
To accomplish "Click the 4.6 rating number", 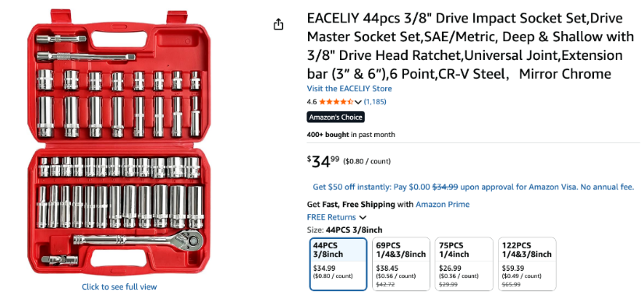I will click(312, 102).
